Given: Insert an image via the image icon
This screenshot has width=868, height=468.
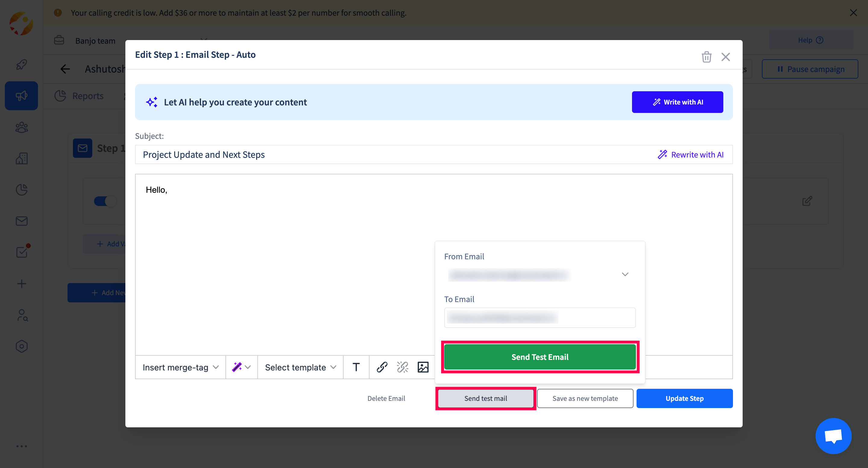Looking at the screenshot, I should click(423, 367).
